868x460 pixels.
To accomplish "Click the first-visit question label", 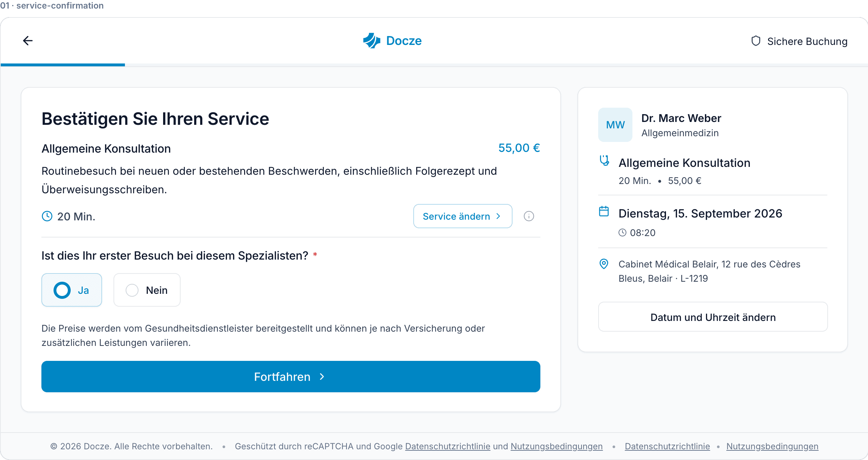I will coord(175,256).
